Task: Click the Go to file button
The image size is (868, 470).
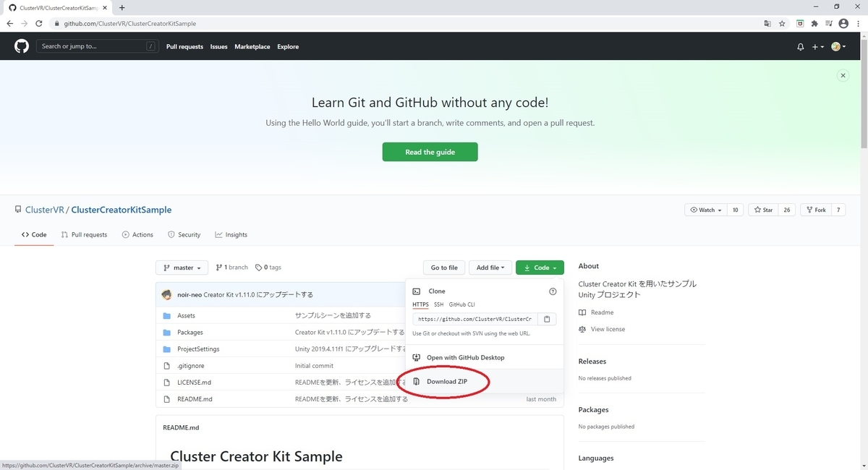Action: coord(444,268)
